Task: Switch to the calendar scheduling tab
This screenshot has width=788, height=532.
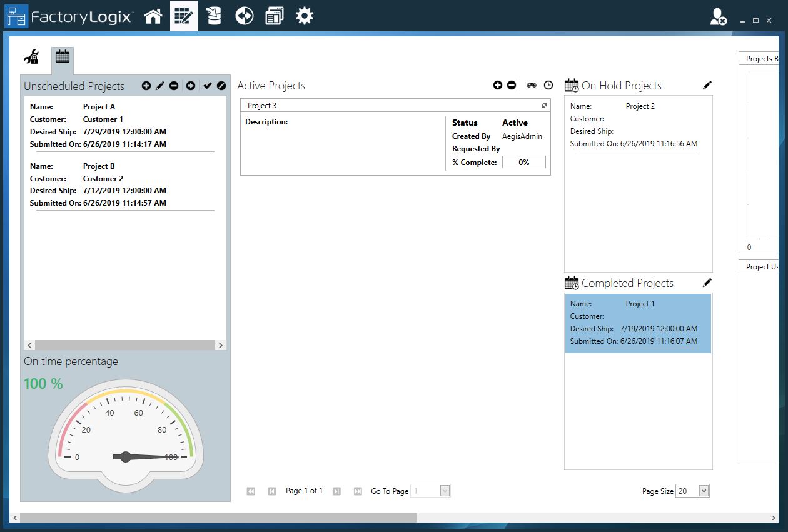Action: (x=62, y=58)
